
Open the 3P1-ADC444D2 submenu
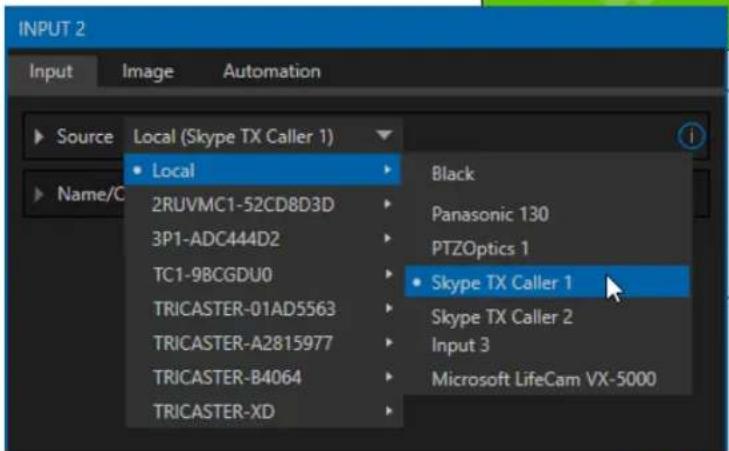(x=262, y=239)
